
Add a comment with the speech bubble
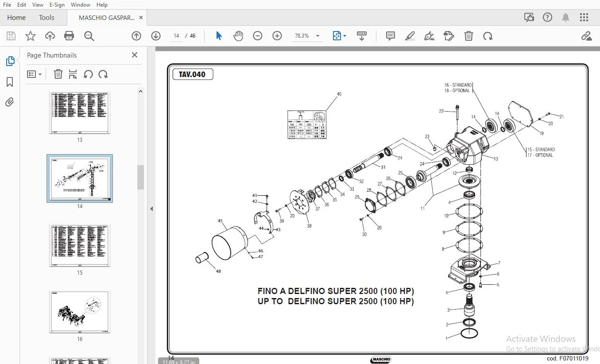click(x=391, y=36)
